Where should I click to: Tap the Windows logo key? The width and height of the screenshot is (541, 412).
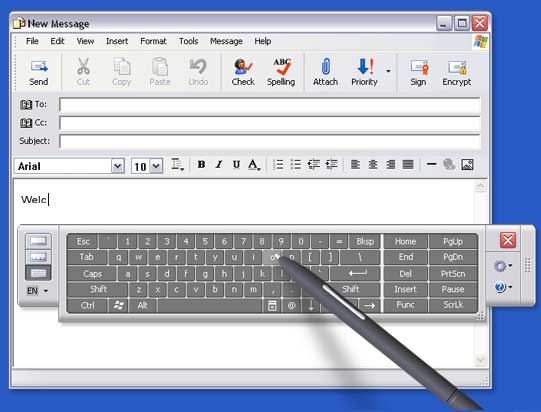118,305
